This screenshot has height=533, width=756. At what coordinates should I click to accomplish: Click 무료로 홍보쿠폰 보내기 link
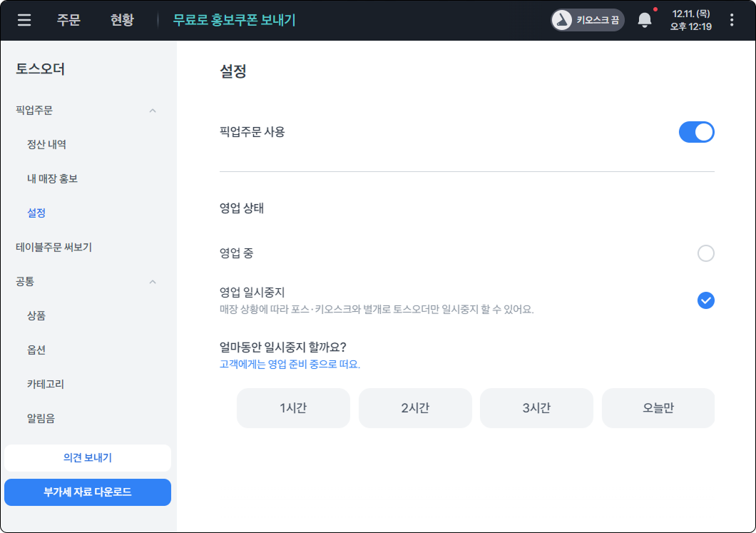pos(234,20)
